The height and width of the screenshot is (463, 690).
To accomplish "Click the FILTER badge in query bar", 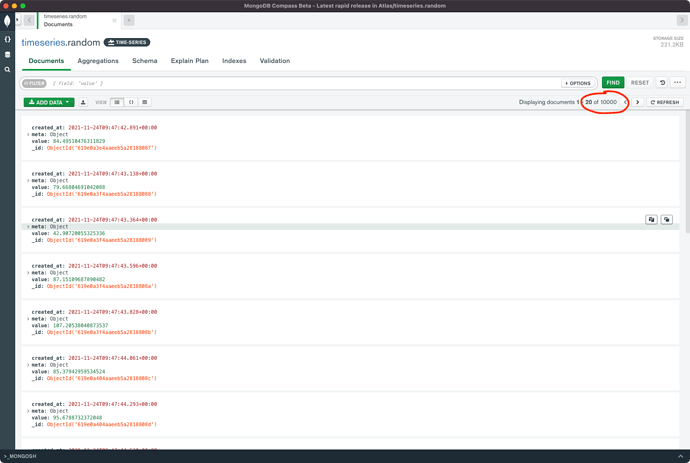I will (34, 83).
